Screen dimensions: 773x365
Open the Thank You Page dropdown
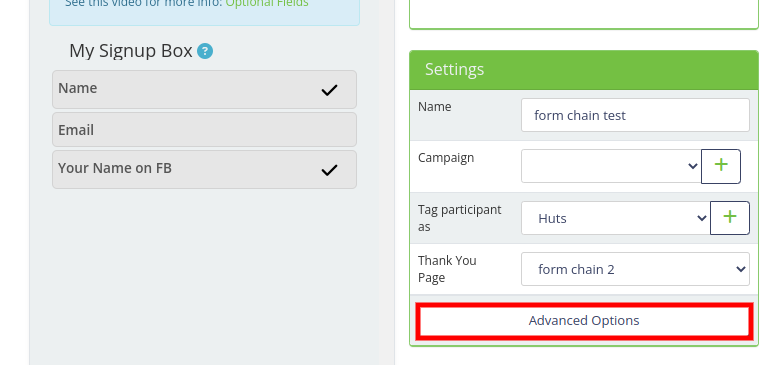click(635, 269)
